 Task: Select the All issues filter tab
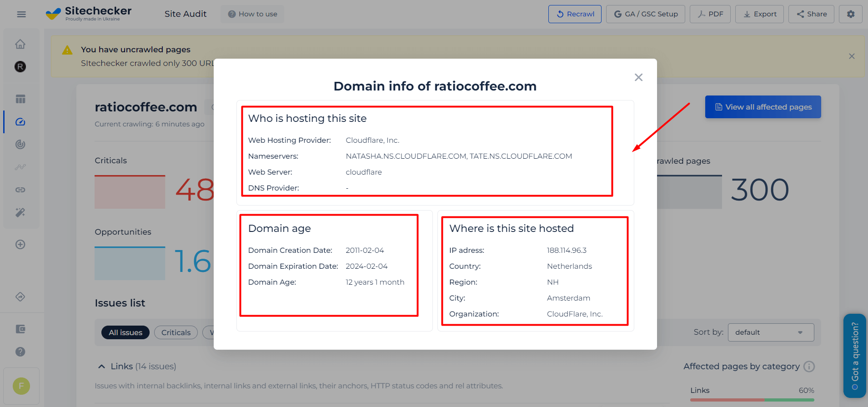(x=125, y=332)
